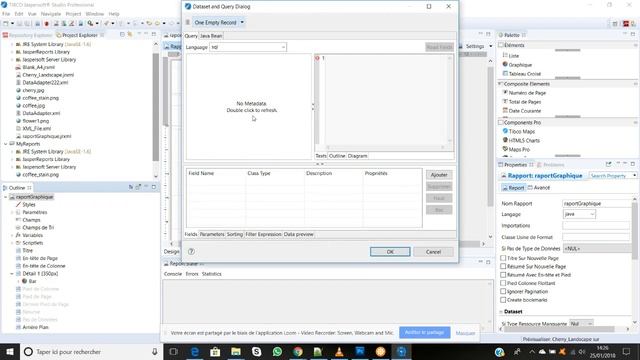Open the Settings dropdown in editor
The image size is (640, 360).
(x=491, y=46)
